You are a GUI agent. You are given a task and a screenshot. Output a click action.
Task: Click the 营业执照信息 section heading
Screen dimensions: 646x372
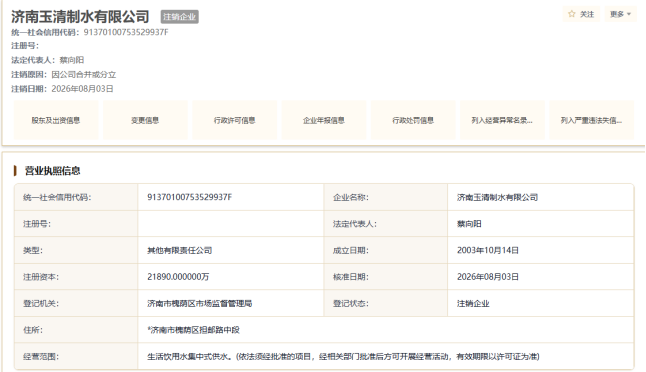tap(52, 171)
